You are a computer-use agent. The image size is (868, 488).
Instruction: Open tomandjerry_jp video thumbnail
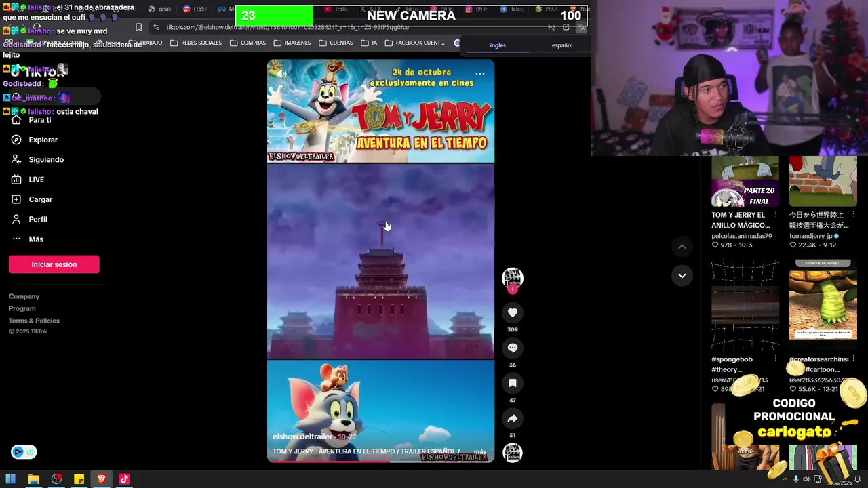pos(823,181)
